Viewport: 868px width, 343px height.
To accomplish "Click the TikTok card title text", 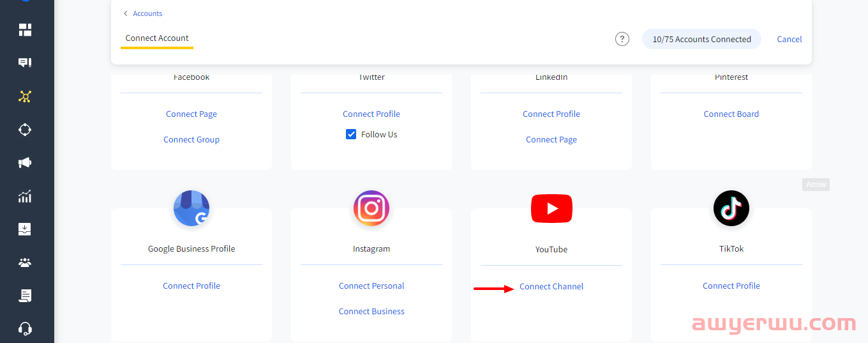I will coord(731,248).
